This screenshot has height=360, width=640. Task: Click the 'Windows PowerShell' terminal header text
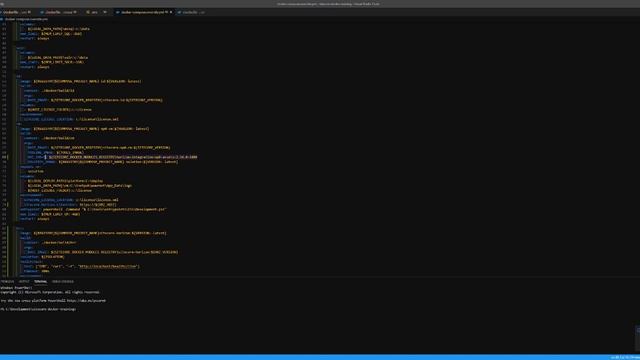click(x=16, y=288)
